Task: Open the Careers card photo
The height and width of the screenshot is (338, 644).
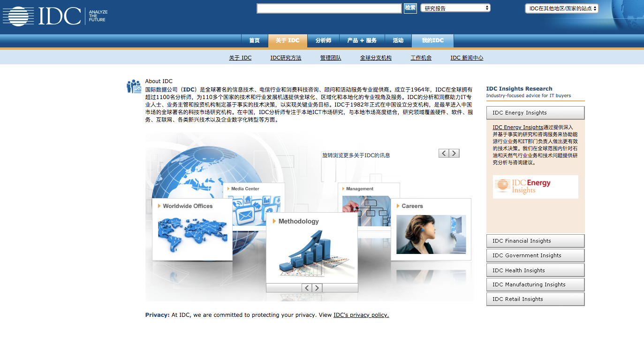Action: coord(431,235)
